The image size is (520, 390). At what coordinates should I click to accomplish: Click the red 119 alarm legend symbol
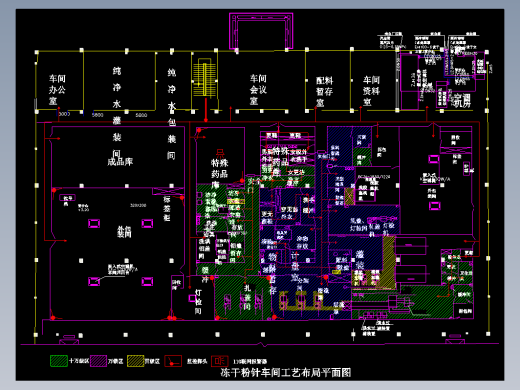pyautogui.click(x=220, y=361)
